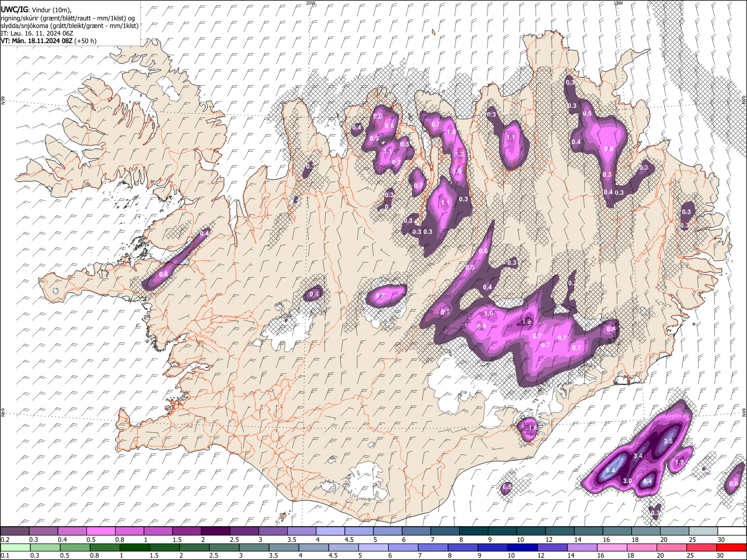Click the 3.0 precipitation value label
The width and height of the screenshot is (747, 560).
click(627, 481)
